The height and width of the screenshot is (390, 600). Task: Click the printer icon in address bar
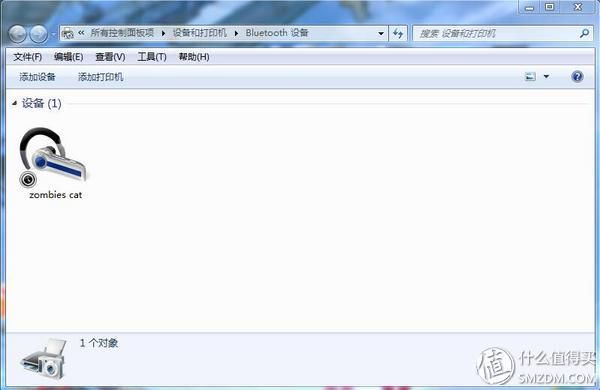(68, 33)
